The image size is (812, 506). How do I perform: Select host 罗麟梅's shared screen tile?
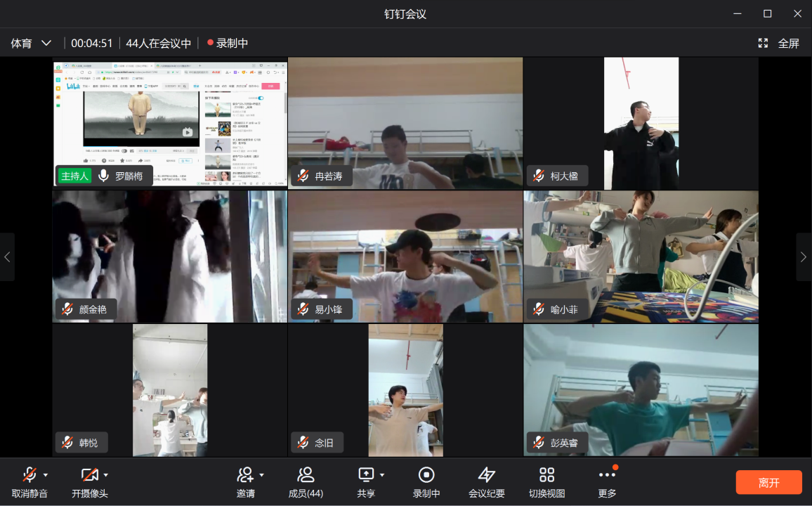coord(170,122)
